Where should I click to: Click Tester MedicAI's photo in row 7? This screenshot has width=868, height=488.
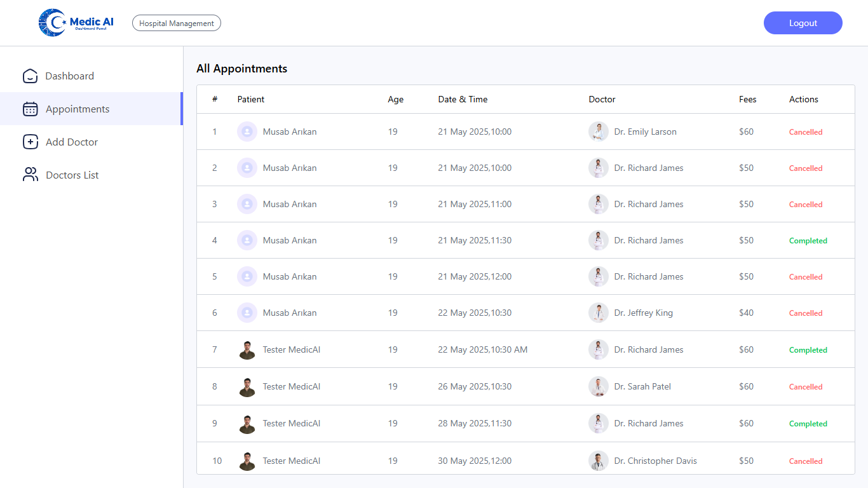click(x=247, y=350)
